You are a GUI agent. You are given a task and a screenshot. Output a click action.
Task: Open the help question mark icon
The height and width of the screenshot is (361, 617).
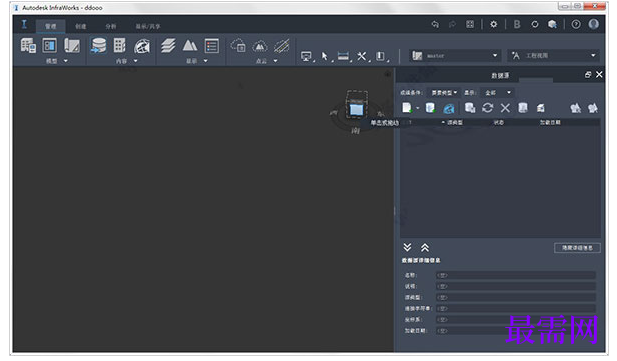click(576, 24)
